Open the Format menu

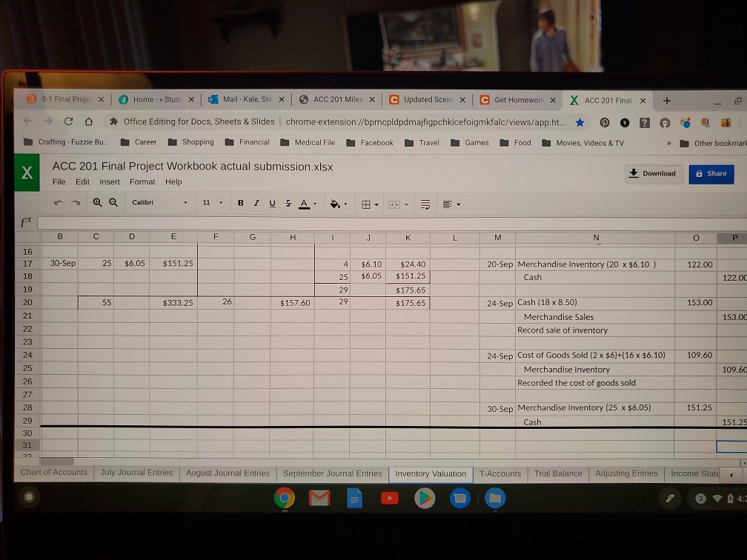(142, 182)
